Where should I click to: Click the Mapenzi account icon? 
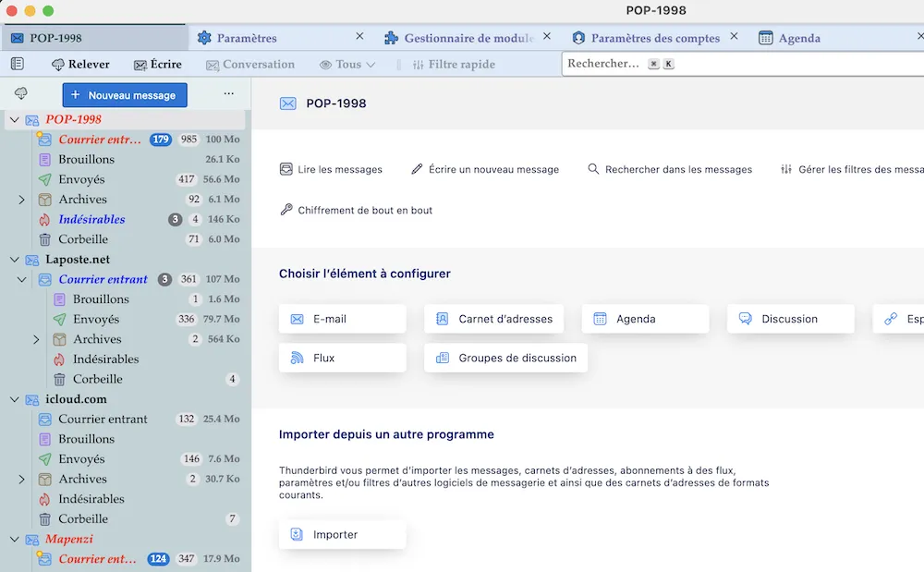[x=32, y=539]
